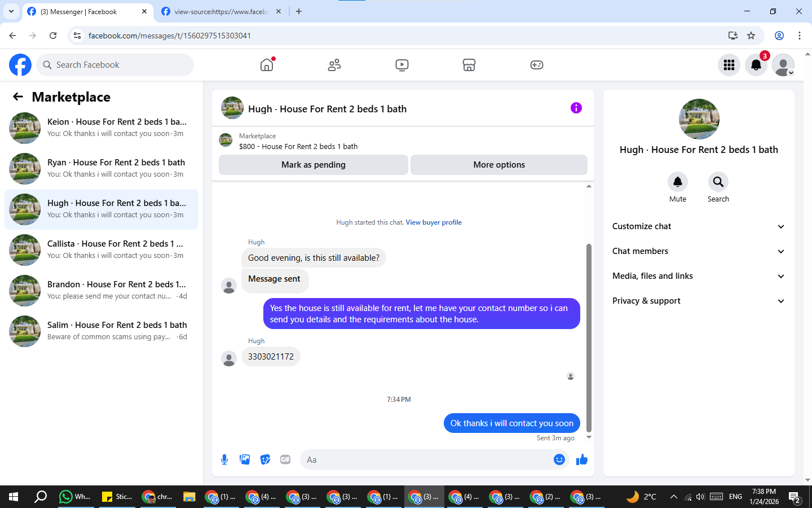Bookmark this page star icon
The height and width of the screenshot is (508, 812).
coord(751,36)
